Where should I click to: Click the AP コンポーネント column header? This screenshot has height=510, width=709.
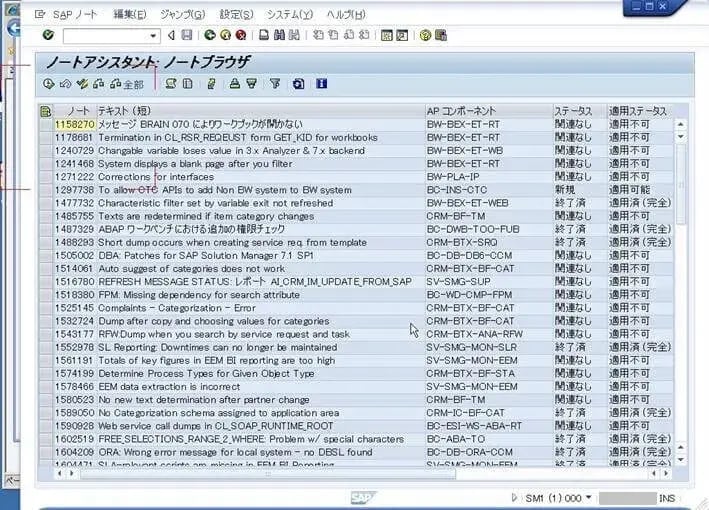point(489,111)
